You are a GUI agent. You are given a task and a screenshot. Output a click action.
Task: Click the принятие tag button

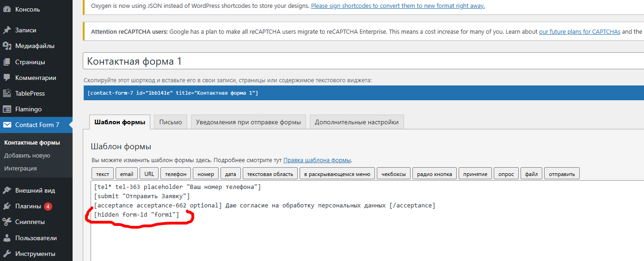pos(475,174)
